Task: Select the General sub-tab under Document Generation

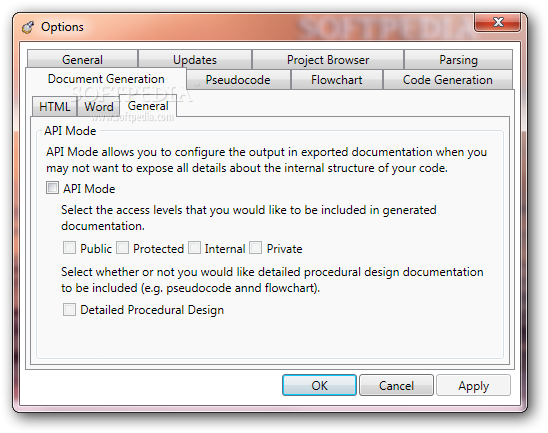Action: point(148,106)
